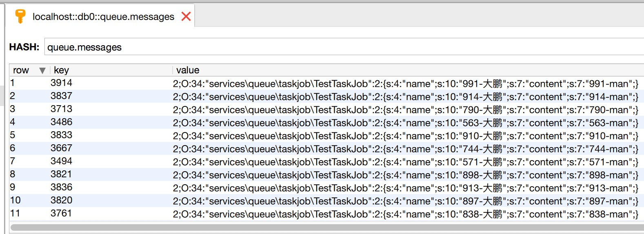This screenshot has width=644, height=234.
Task: Close the localhost::db0::queue.messages tab
Action: coord(186,16)
